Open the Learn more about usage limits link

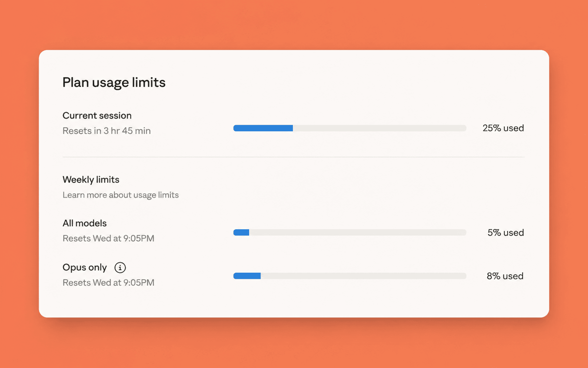(120, 195)
